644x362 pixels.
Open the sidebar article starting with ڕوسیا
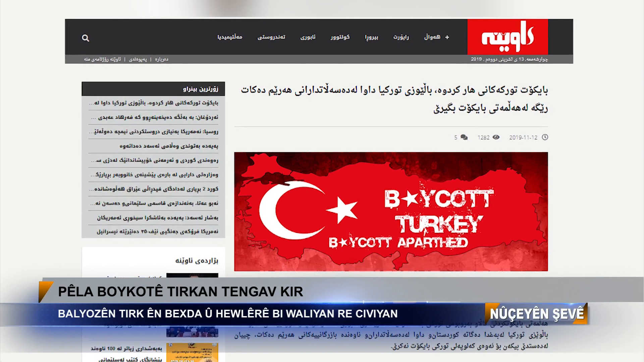click(154, 132)
